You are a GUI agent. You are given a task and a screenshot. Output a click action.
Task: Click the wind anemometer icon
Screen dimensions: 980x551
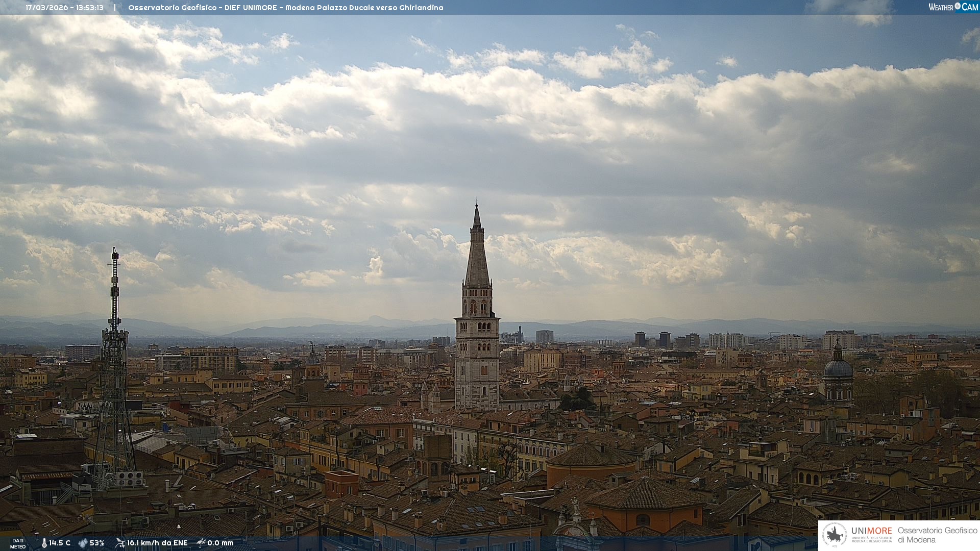120,543
